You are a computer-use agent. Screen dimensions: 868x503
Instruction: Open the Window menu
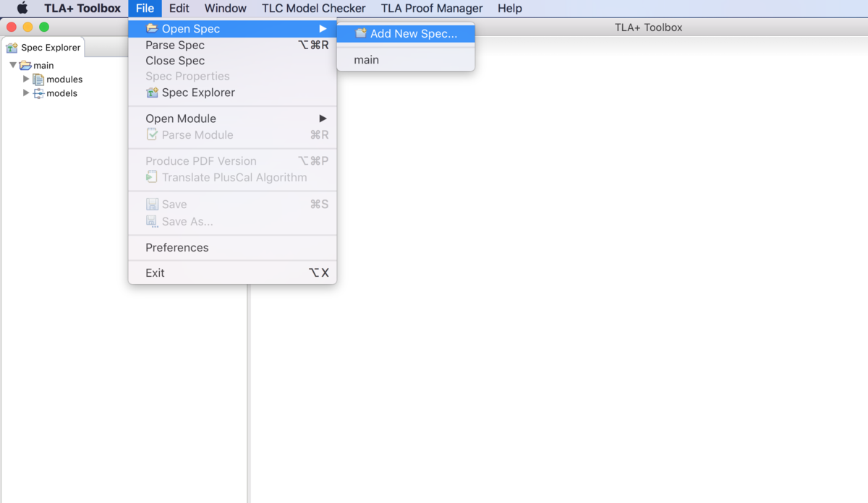pos(225,9)
